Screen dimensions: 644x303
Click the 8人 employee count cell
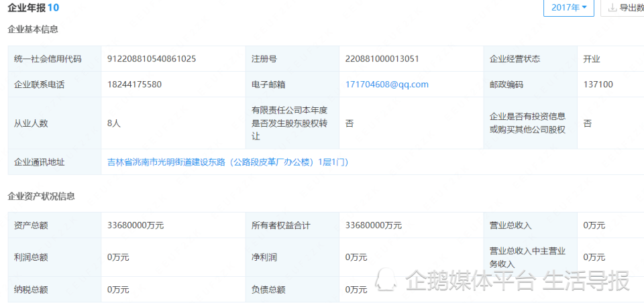113,123
